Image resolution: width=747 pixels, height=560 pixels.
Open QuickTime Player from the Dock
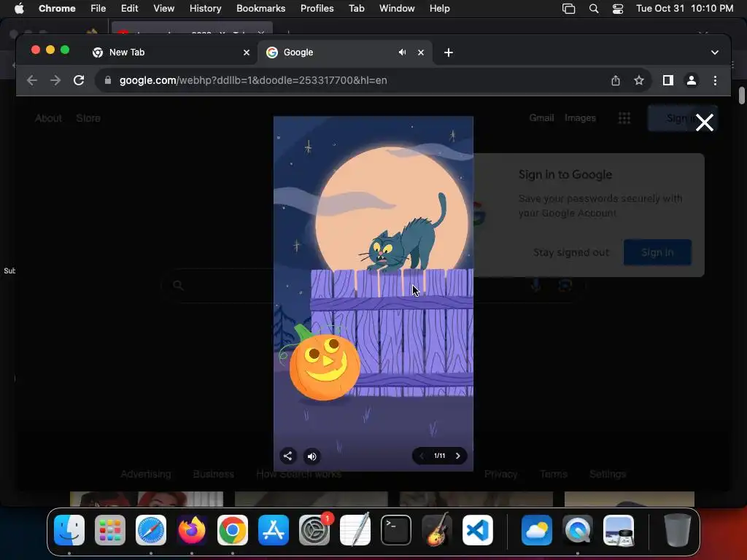pos(578,530)
